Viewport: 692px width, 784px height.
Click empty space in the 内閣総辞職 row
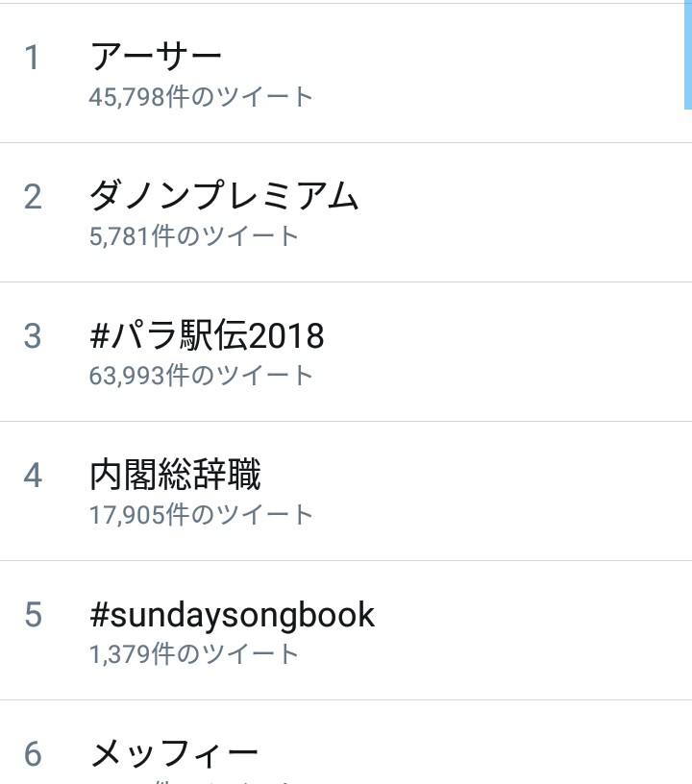click(500, 490)
